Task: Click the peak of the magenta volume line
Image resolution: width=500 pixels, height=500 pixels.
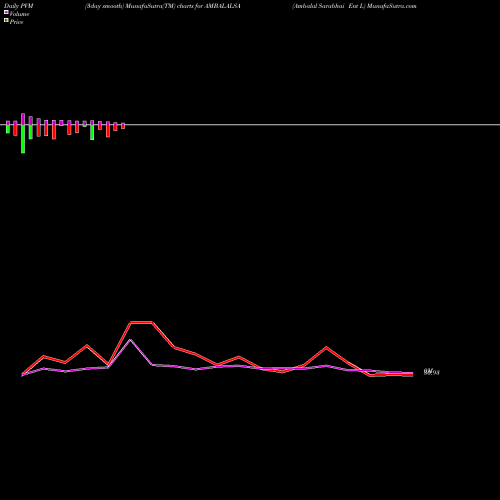Action: coord(130,340)
